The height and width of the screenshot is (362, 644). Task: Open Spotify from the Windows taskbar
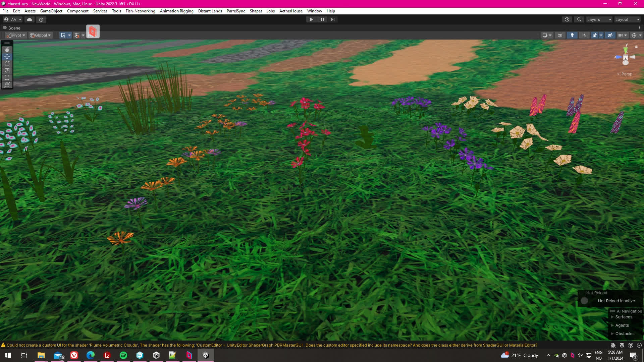point(123,355)
